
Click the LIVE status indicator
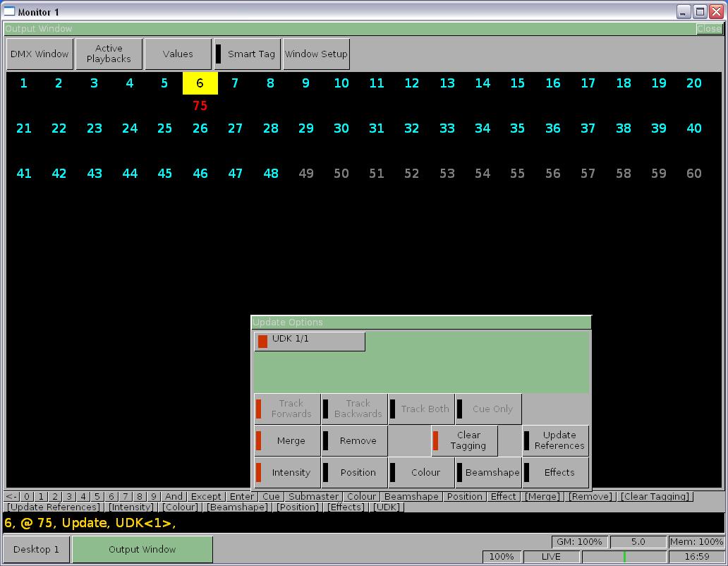coord(551,556)
